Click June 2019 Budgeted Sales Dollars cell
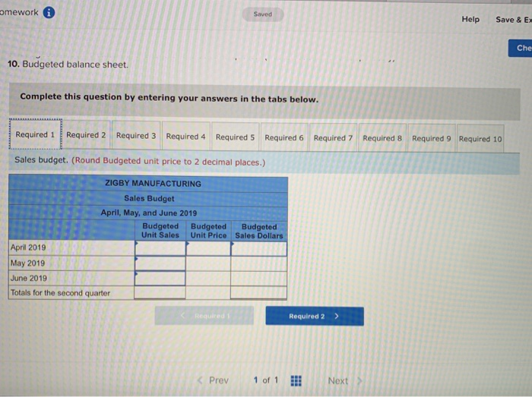 pos(259,279)
